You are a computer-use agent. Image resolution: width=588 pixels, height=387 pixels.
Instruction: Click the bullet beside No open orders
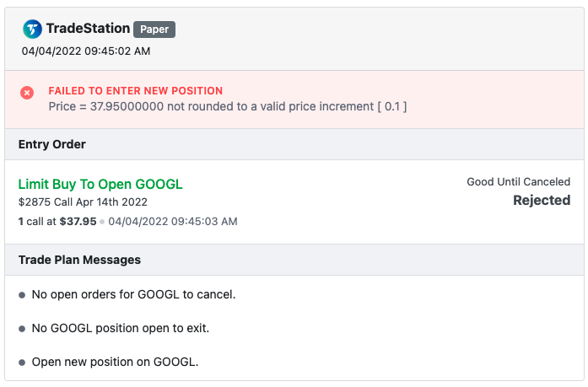pos(22,295)
